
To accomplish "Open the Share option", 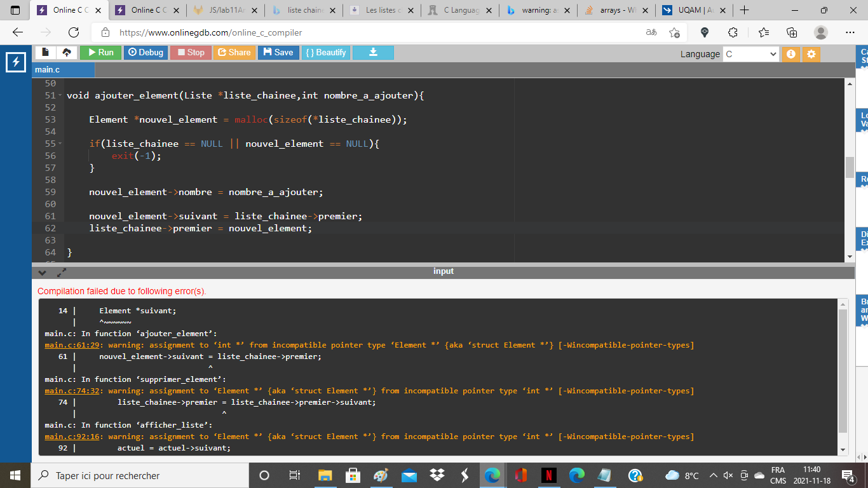I will point(234,53).
